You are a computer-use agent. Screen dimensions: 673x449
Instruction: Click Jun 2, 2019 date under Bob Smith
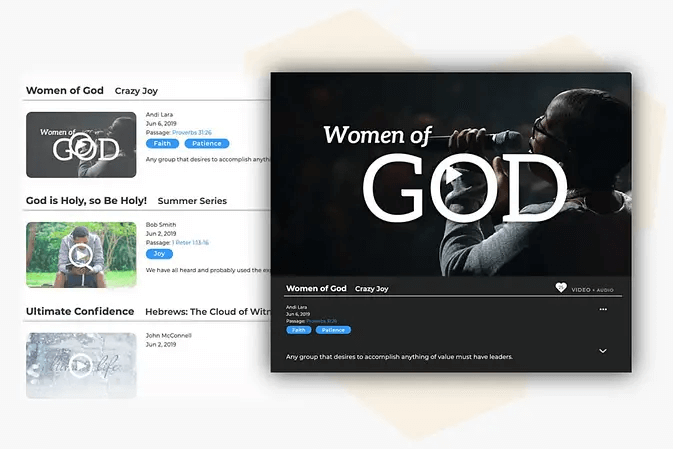click(161, 234)
